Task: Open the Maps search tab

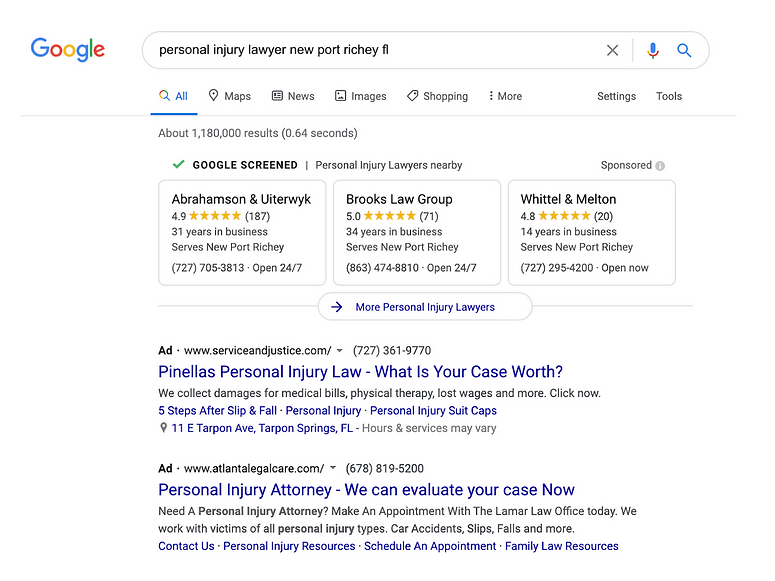Action: tap(229, 96)
